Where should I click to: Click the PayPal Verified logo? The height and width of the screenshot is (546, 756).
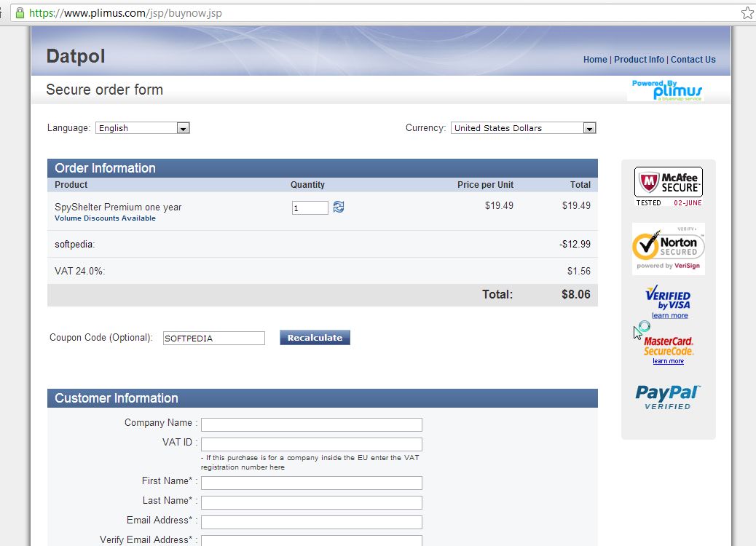668,397
